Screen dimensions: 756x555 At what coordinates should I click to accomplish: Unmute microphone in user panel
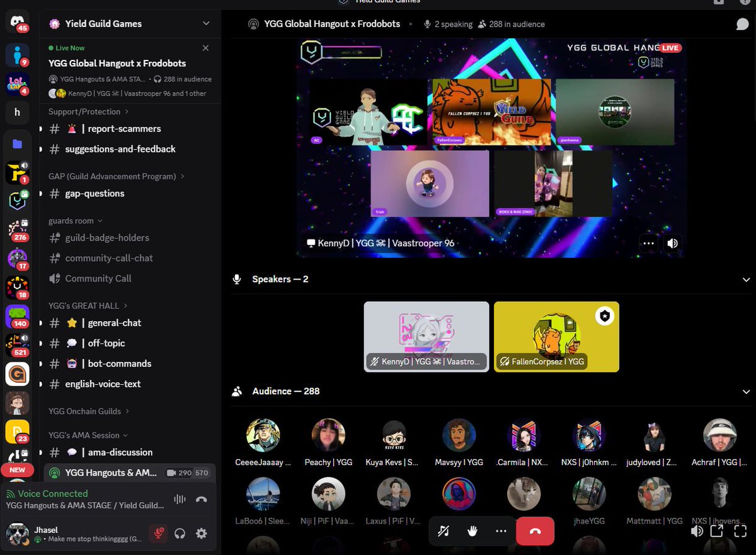[158, 534]
